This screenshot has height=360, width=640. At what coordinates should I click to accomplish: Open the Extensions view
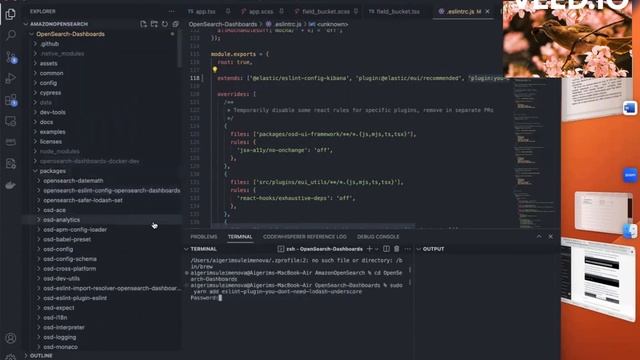11,100
